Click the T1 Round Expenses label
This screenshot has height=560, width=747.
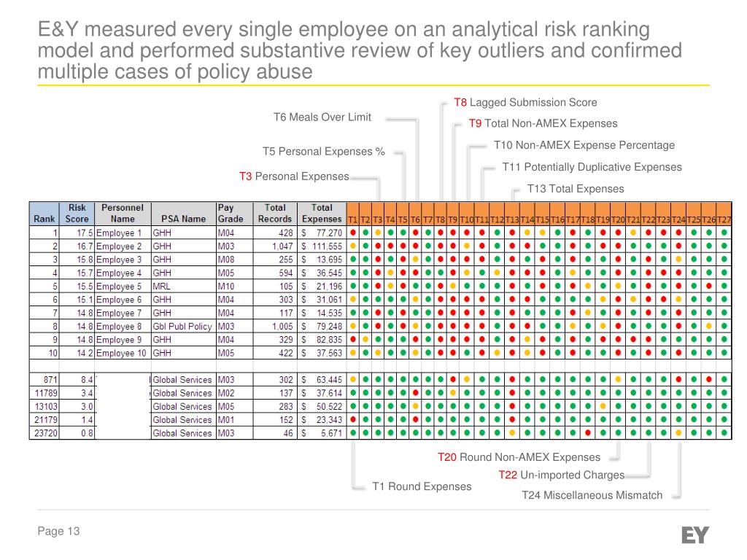point(422,486)
